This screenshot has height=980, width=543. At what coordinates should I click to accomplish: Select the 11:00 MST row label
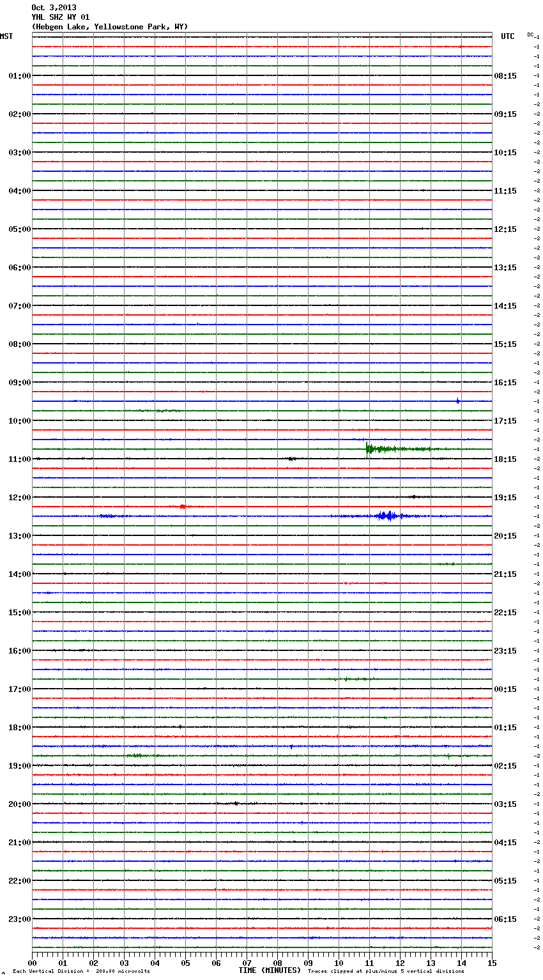point(20,459)
